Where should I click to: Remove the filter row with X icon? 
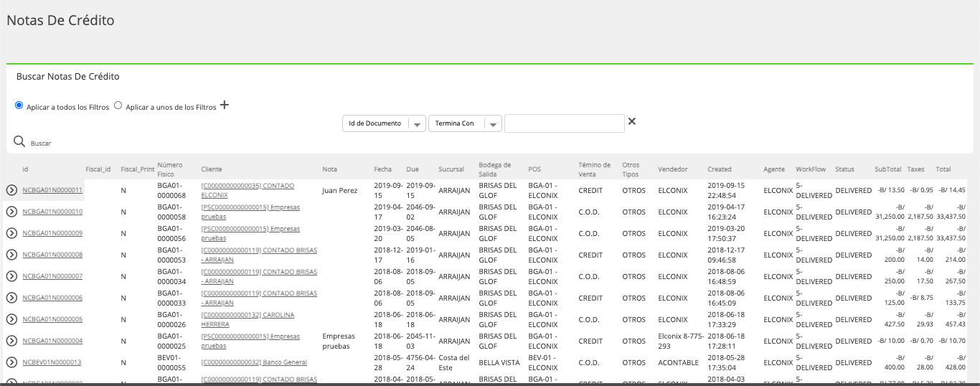click(632, 121)
